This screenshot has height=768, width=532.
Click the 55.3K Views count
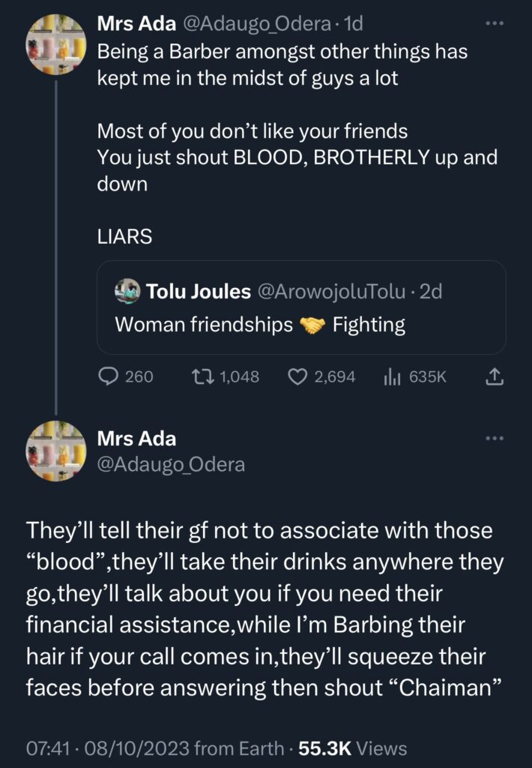pos(352,748)
